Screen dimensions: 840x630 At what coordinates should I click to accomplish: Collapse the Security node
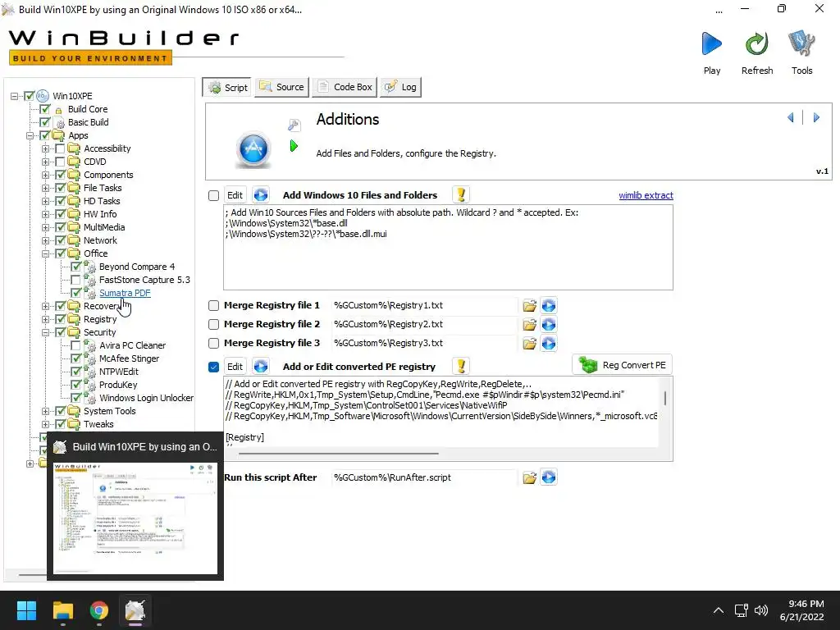46,332
